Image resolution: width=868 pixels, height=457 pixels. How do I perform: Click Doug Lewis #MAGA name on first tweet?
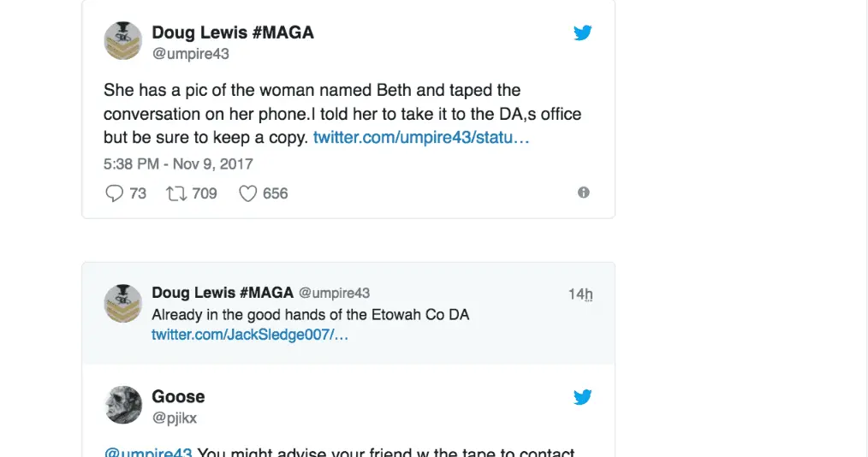(x=233, y=33)
